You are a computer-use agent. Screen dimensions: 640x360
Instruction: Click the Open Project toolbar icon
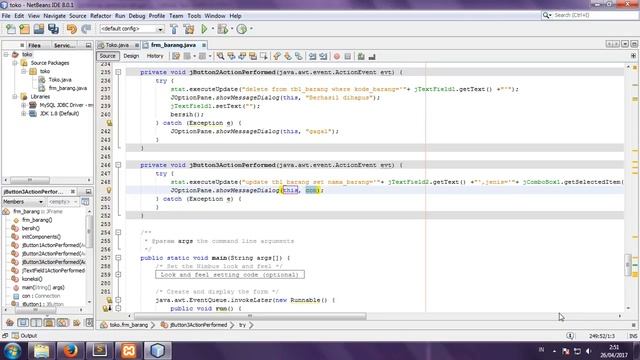tap(39, 29)
